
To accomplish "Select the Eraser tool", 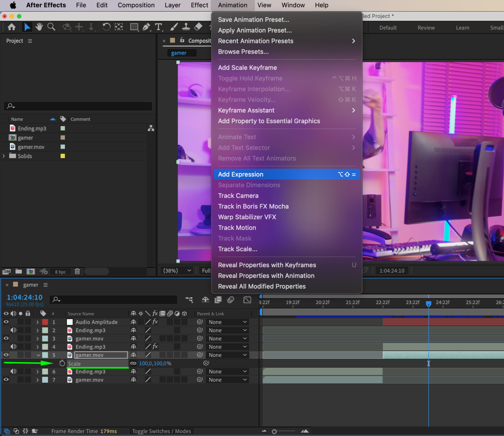I will point(198,27).
